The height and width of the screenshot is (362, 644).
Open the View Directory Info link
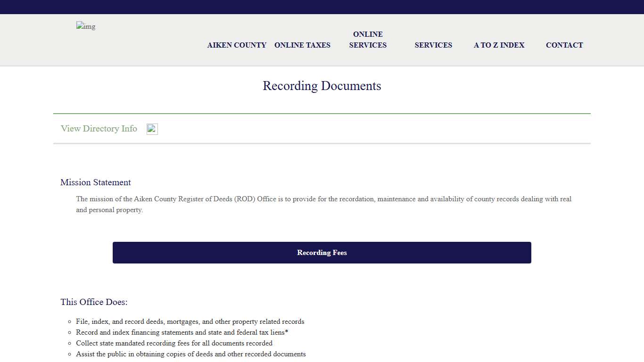coord(99,129)
